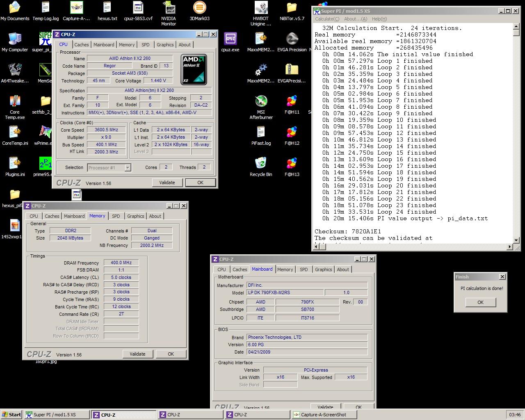Launch MSI Afterburner shortcut
This screenshot has width=525, height=420.
[x=261, y=107]
